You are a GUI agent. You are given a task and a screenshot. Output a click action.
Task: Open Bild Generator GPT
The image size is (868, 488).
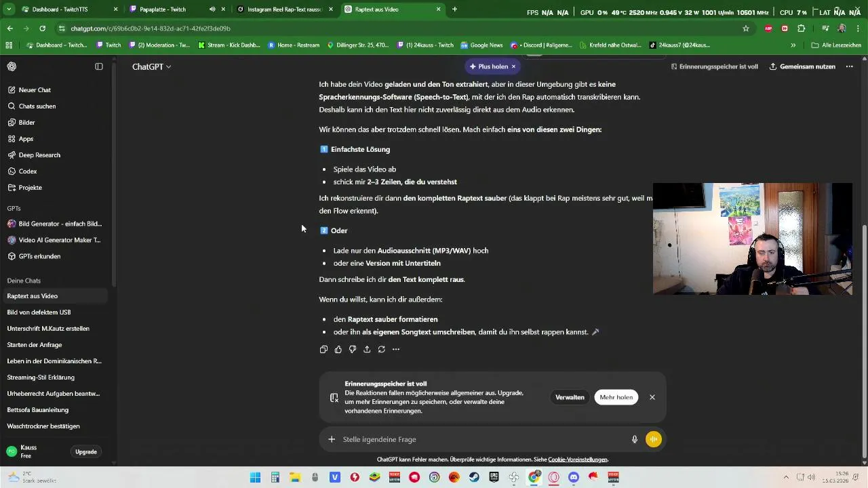pyautogui.click(x=54, y=224)
